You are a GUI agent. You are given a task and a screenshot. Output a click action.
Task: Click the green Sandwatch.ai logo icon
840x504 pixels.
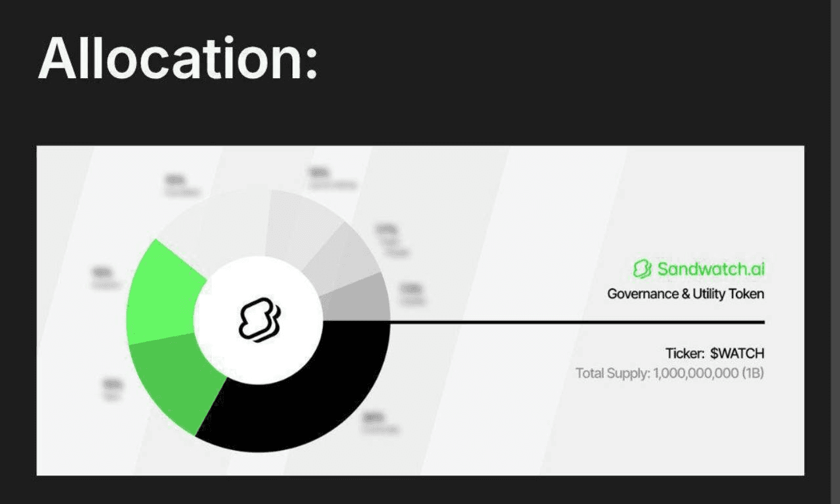click(642, 268)
